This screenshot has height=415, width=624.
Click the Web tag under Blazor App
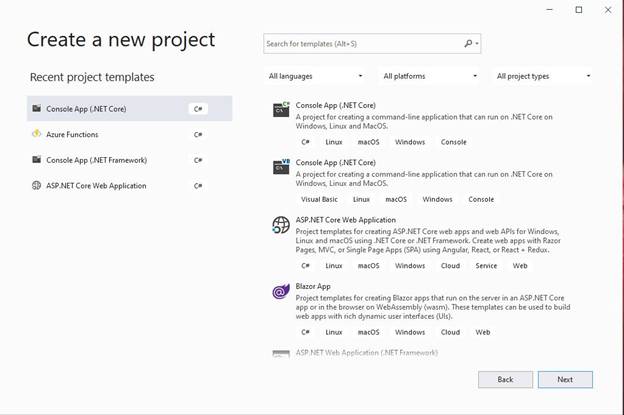click(483, 332)
